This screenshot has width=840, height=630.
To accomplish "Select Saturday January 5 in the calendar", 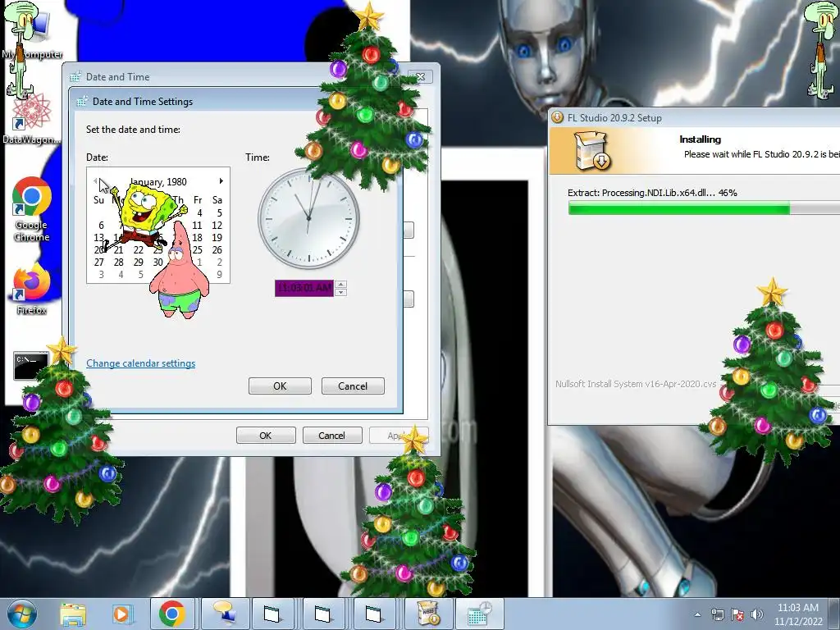I will [219, 212].
